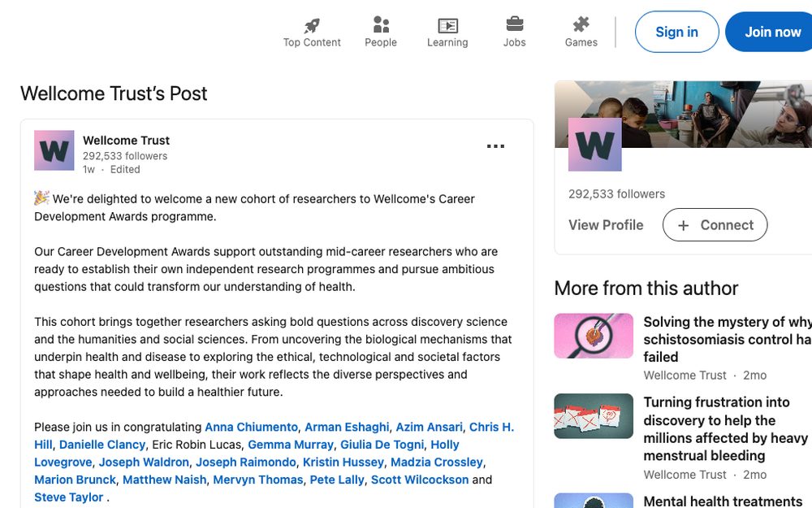Open the Games puzzle piece icon
812x508 pixels.
[581, 24]
